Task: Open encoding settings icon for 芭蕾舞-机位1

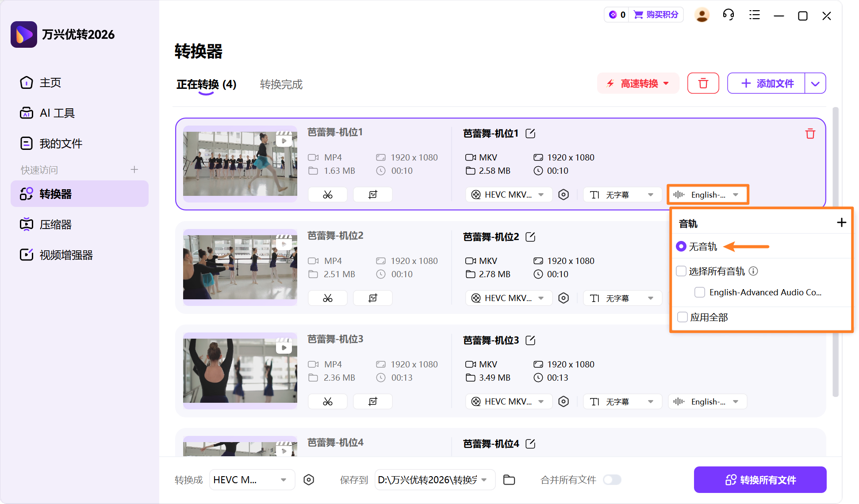Action: pos(564,195)
